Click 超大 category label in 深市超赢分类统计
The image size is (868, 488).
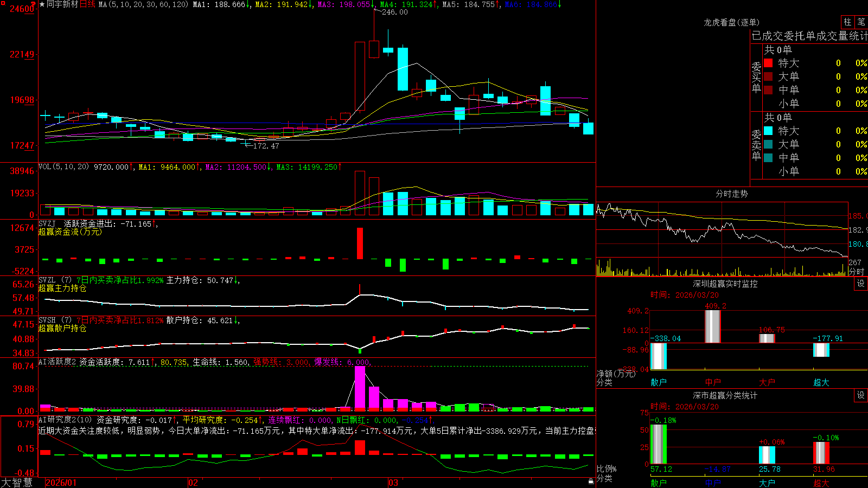(x=821, y=483)
